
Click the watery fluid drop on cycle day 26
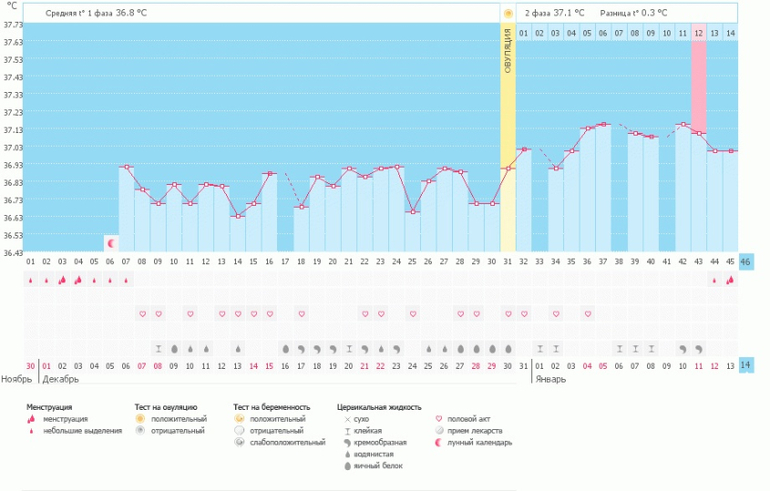(x=429, y=349)
